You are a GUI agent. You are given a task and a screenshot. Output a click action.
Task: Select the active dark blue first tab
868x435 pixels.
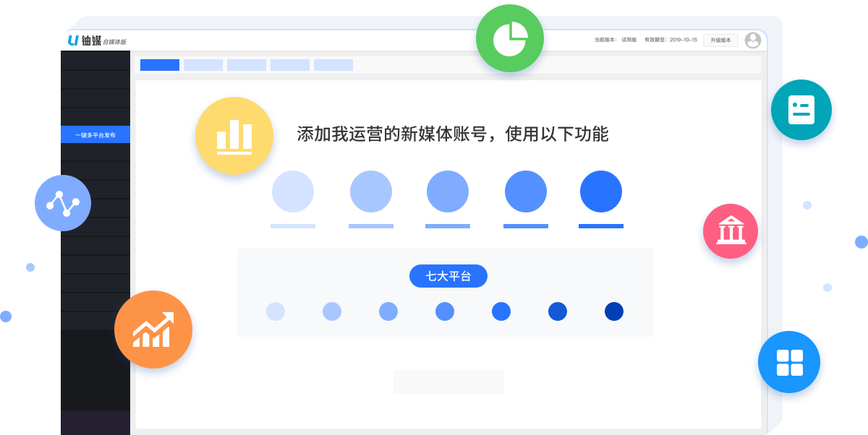click(160, 65)
